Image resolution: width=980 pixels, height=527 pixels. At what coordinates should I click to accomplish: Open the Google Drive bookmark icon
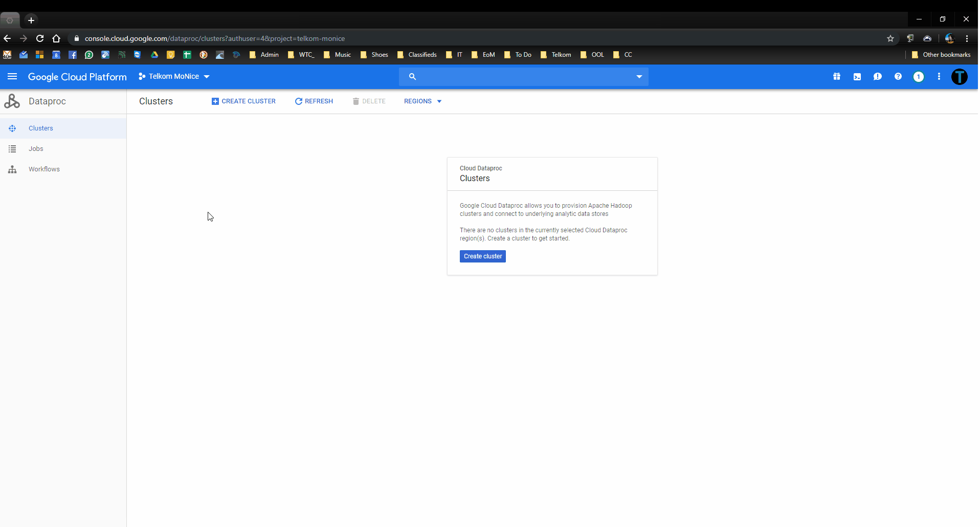click(x=154, y=55)
